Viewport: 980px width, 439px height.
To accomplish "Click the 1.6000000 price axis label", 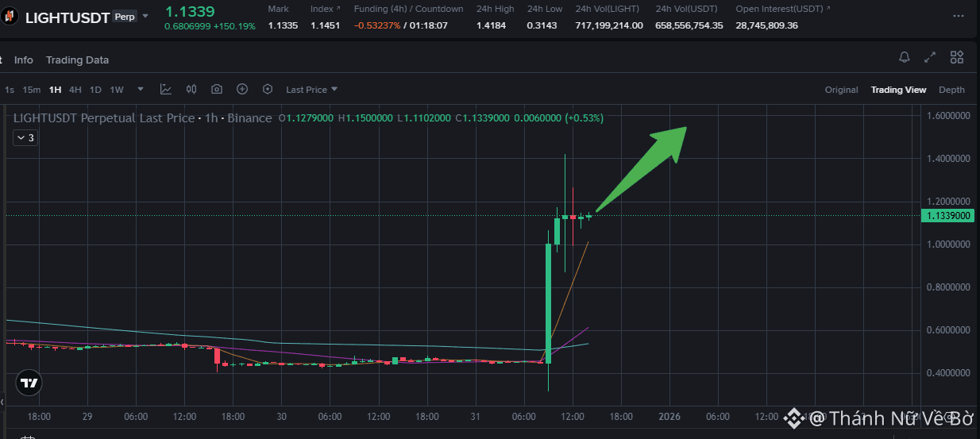I will click(x=948, y=116).
